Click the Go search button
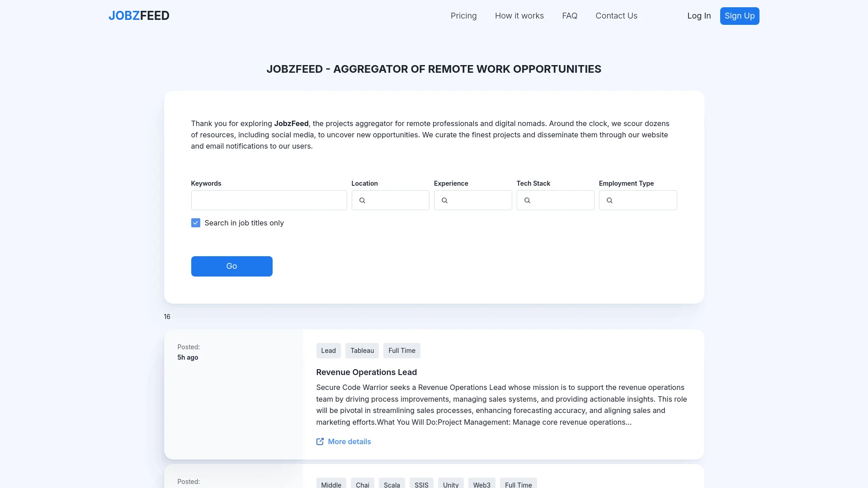 tap(231, 266)
